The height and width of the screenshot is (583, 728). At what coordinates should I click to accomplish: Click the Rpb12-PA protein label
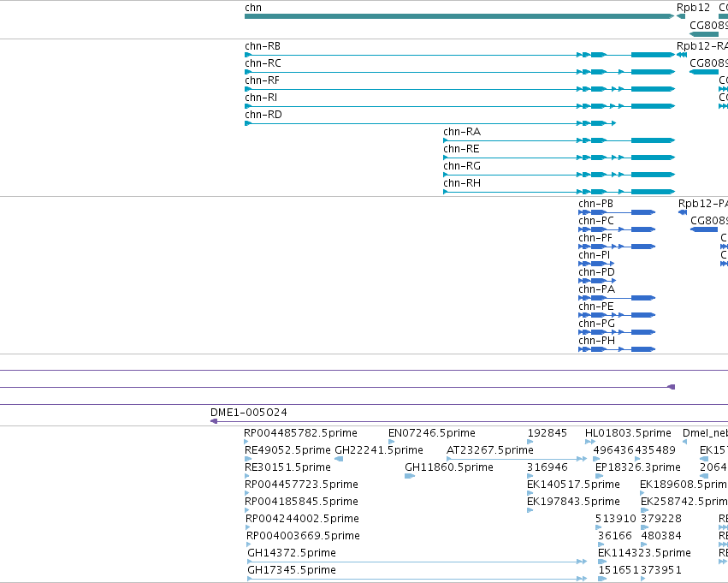pyautogui.click(x=703, y=204)
